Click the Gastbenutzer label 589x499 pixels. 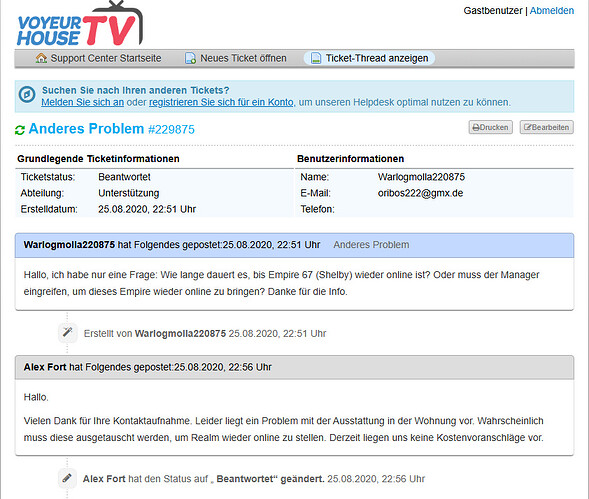[x=493, y=11]
